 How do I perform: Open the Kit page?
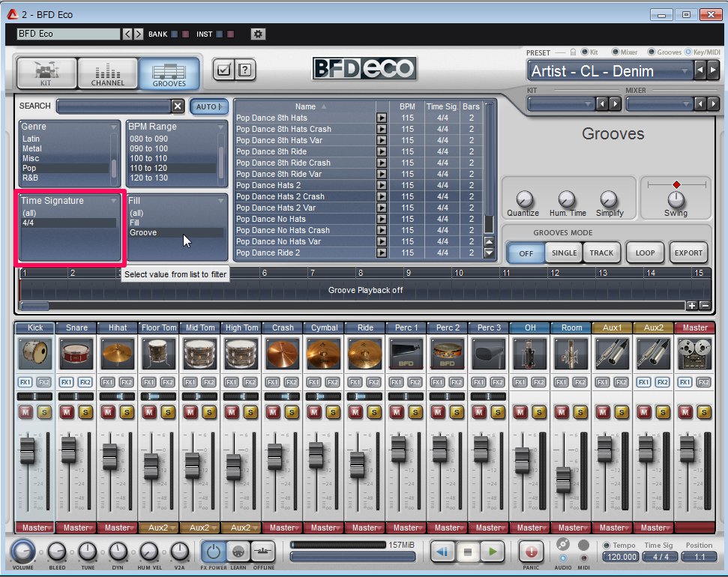46,73
